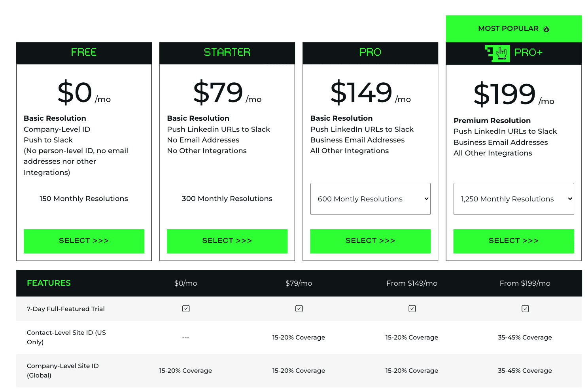Click the PRO plan header
The image size is (588, 389).
pos(370,52)
